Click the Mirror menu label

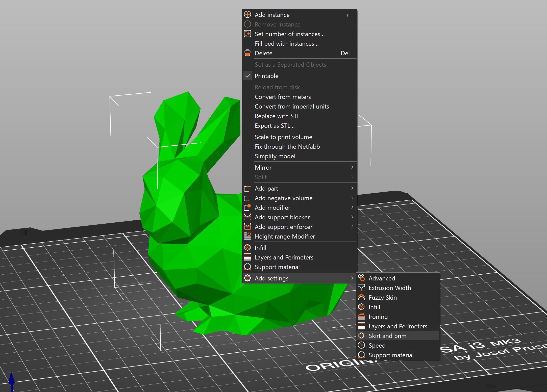[263, 168]
